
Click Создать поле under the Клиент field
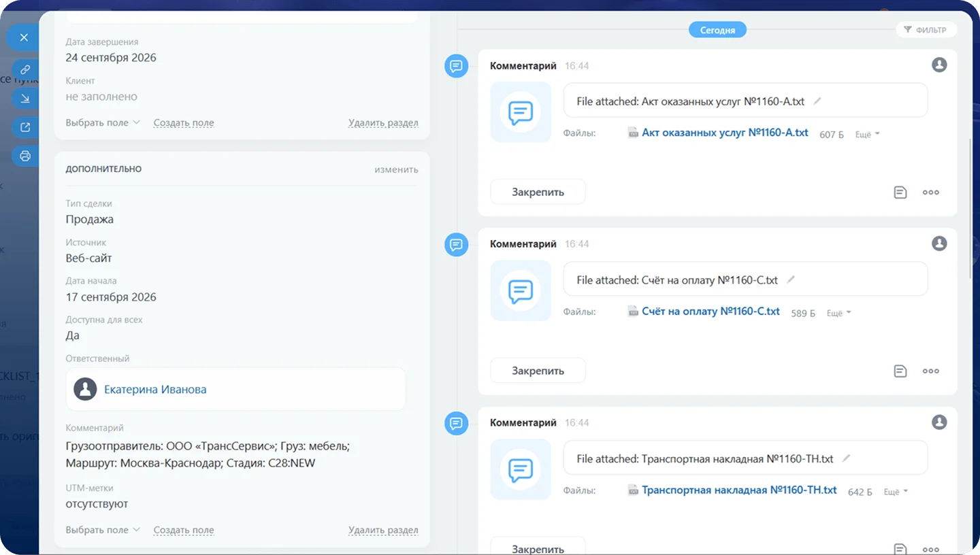pos(184,123)
